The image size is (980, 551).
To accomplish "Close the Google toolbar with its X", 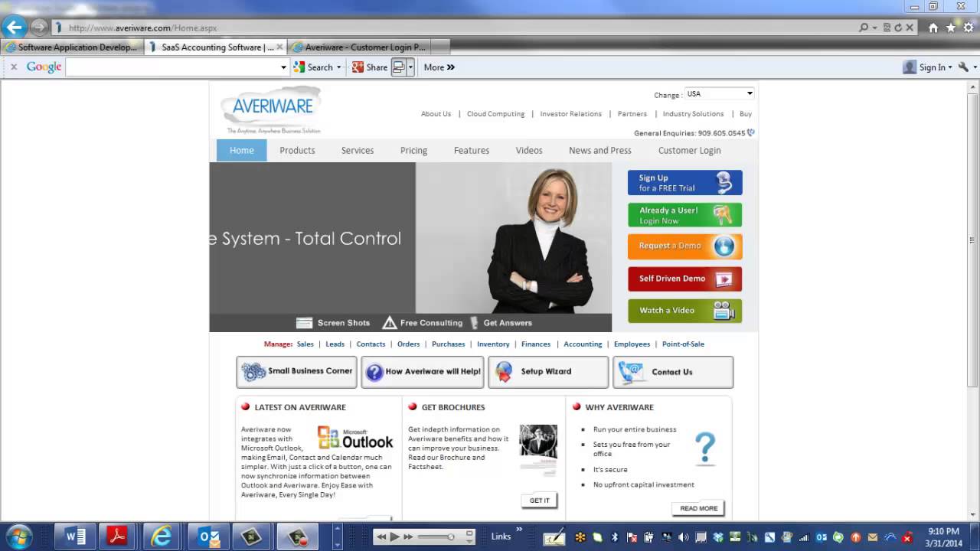I will pos(13,67).
